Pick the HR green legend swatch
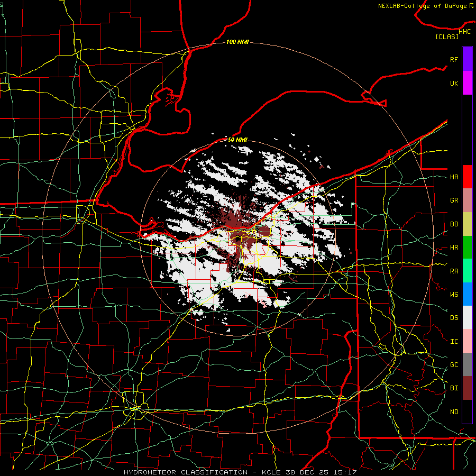Viewport: 476px width, 476px height. pyautogui.click(x=467, y=248)
